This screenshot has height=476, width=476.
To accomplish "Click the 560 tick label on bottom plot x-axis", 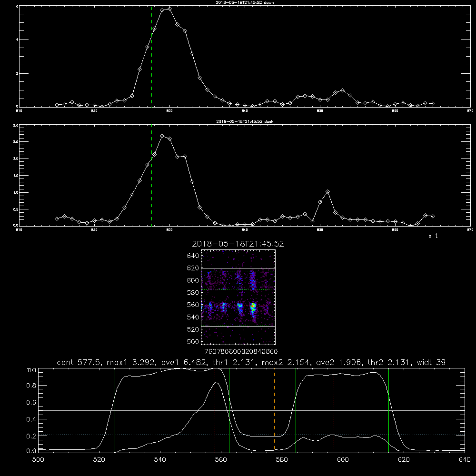I will click(x=221, y=459).
